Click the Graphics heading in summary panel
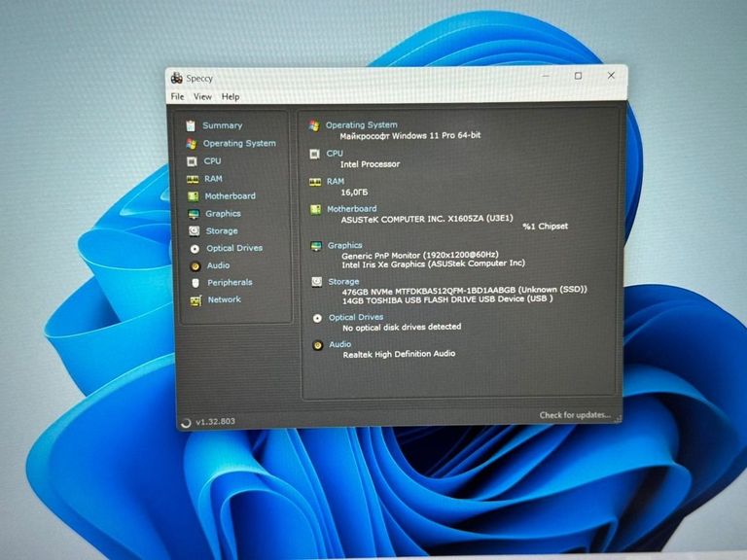 [x=344, y=246]
